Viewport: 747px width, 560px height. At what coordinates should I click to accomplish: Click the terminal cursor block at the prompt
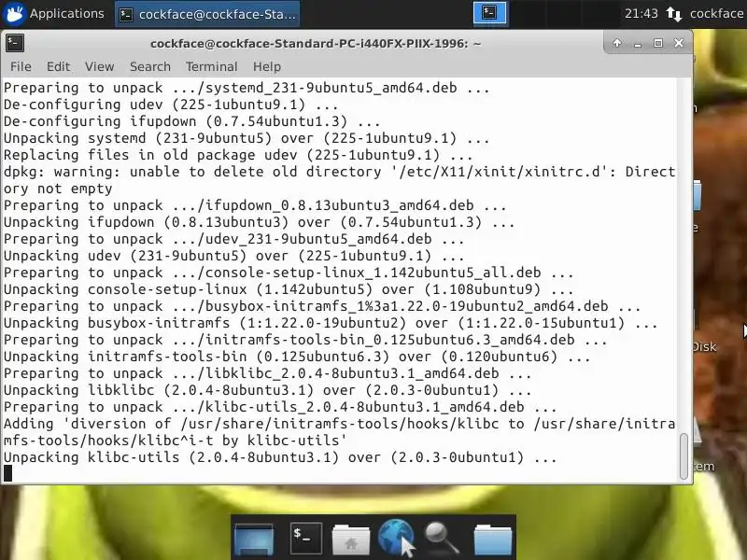(x=8, y=473)
